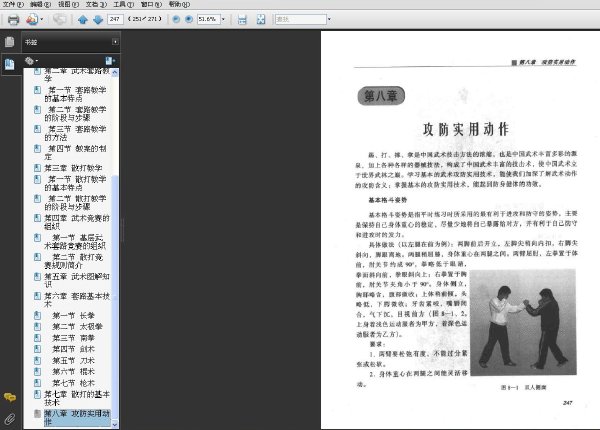600x430 pixels.
Task: Open the 工具(T) menu
Action: pyautogui.click(x=124, y=5)
